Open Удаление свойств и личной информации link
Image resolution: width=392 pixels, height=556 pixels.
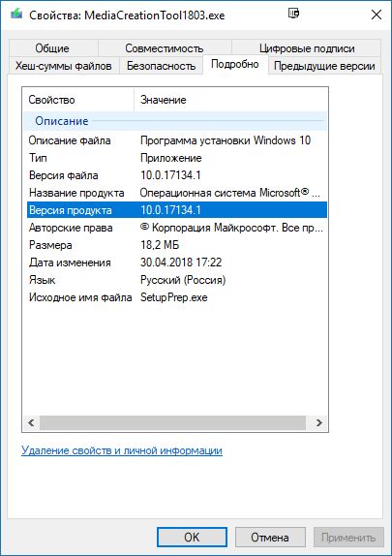(122, 450)
